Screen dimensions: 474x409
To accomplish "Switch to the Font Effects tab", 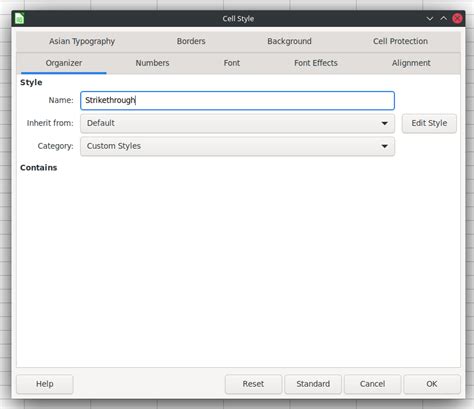I will tap(316, 63).
